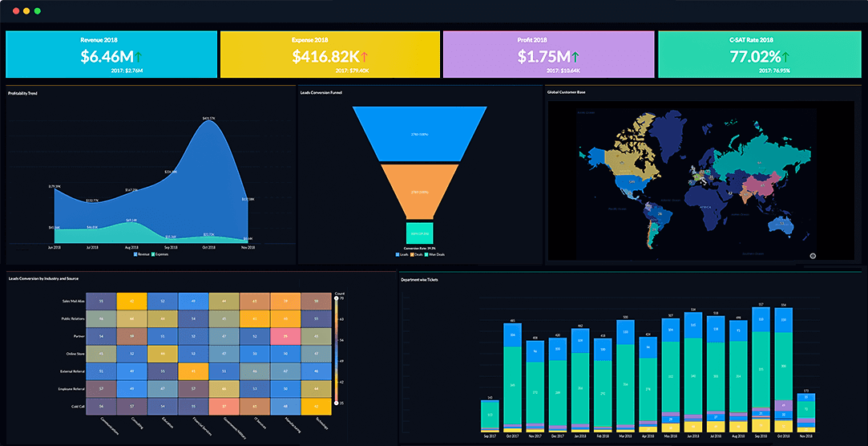Click the green arrow on Profit 2018

(575, 57)
